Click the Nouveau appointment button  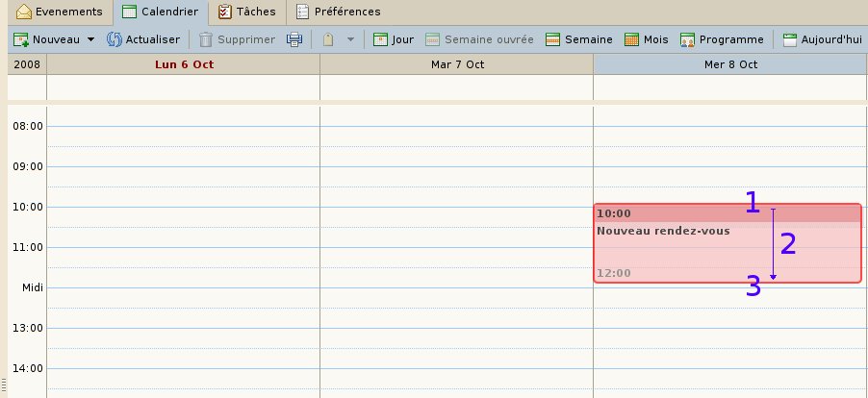(46, 39)
